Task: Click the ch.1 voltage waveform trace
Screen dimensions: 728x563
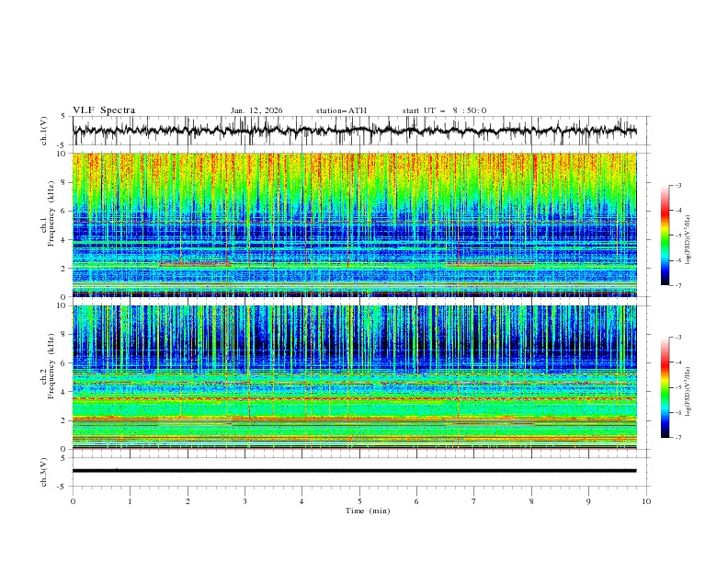Action: coord(354,131)
